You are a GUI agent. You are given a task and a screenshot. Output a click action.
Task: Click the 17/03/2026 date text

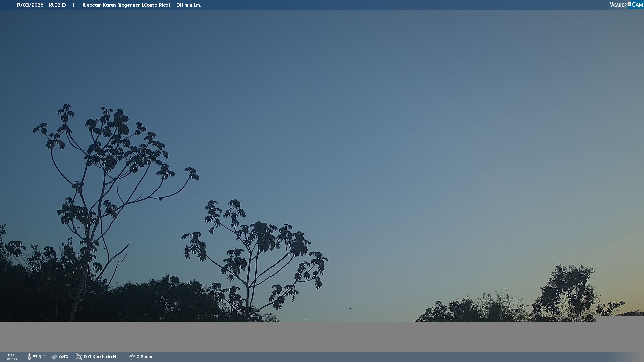click(x=30, y=5)
